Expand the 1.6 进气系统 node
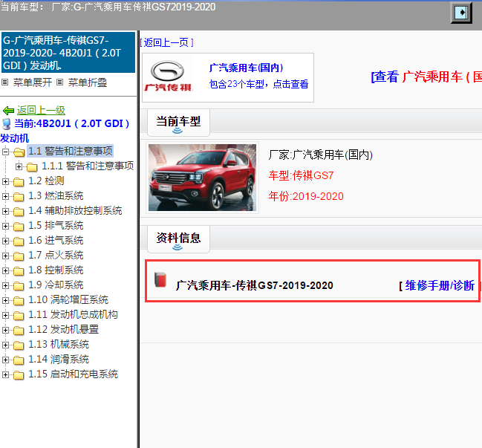 click(5, 241)
